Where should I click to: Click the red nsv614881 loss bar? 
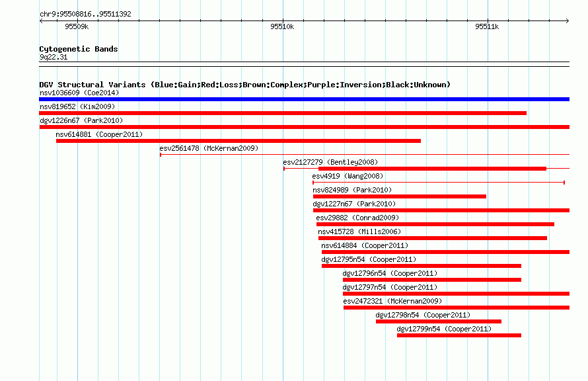[x=239, y=141]
